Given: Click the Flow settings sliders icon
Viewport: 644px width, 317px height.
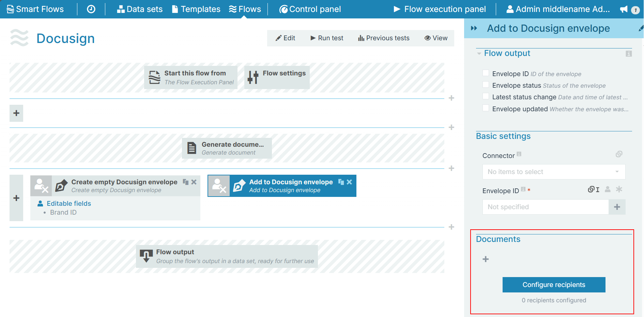Looking at the screenshot, I should tap(253, 77).
